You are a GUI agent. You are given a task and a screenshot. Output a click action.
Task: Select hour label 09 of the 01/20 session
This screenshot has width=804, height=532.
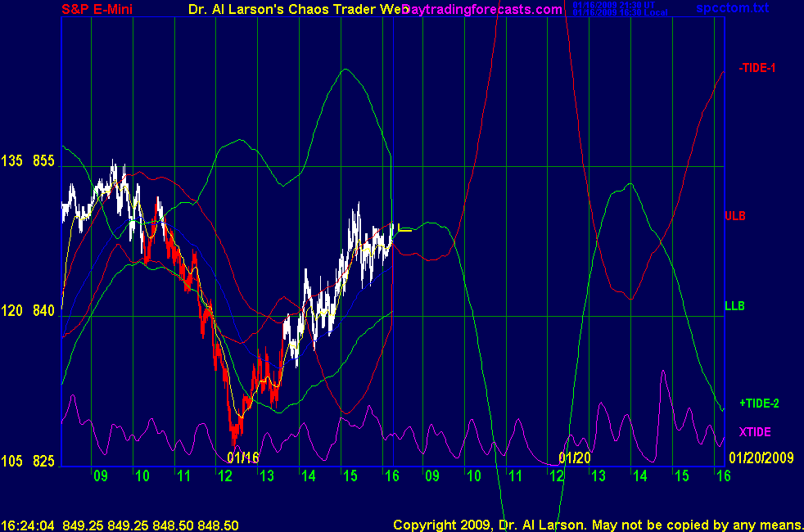tap(432, 476)
